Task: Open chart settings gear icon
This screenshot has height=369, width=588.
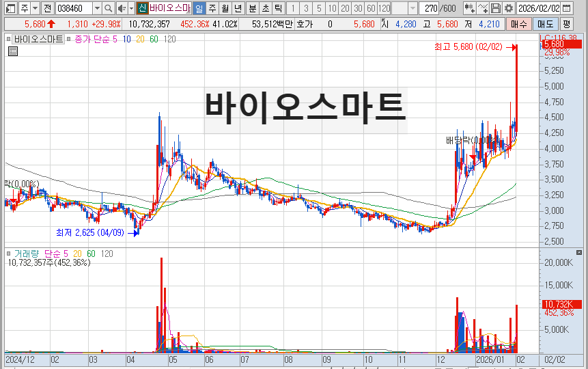Action: [509, 8]
